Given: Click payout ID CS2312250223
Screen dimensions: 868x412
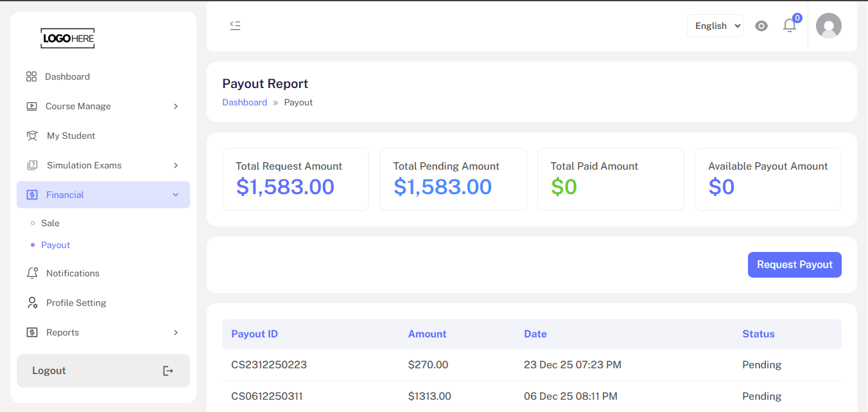Looking at the screenshot, I should [269, 364].
